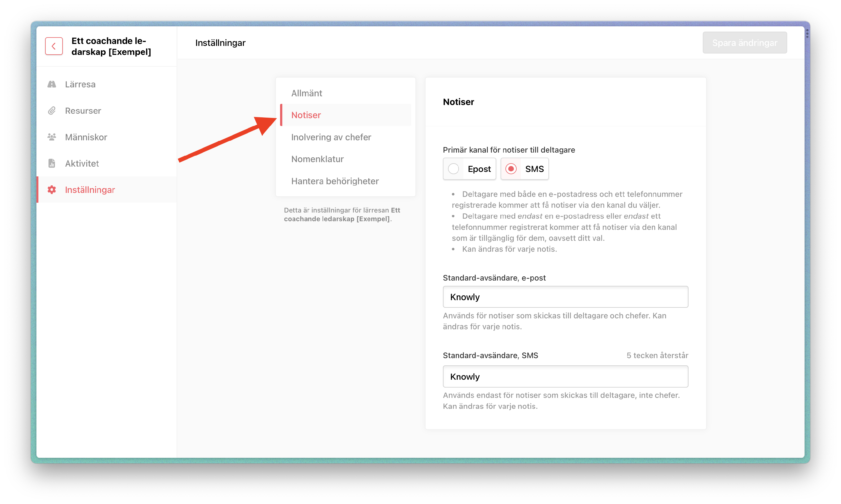Open Resurser in the sidebar
841x504 pixels.
coord(83,111)
